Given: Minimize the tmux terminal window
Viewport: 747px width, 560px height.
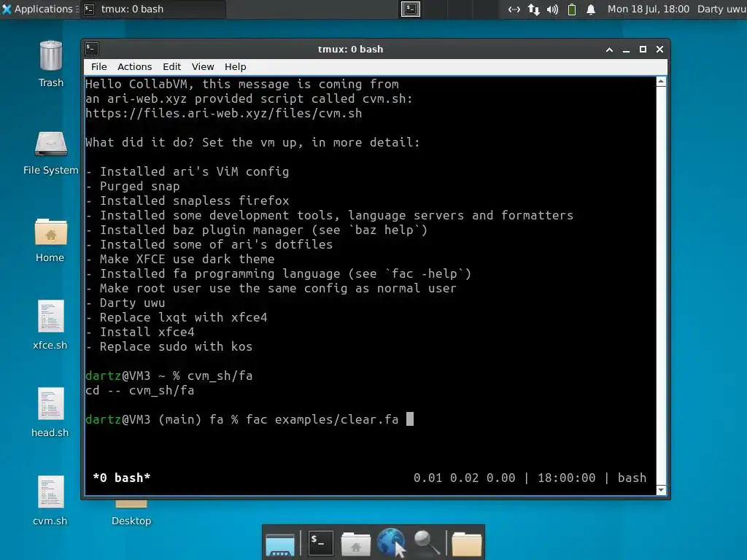Looking at the screenshot, I should coord(626,50).
